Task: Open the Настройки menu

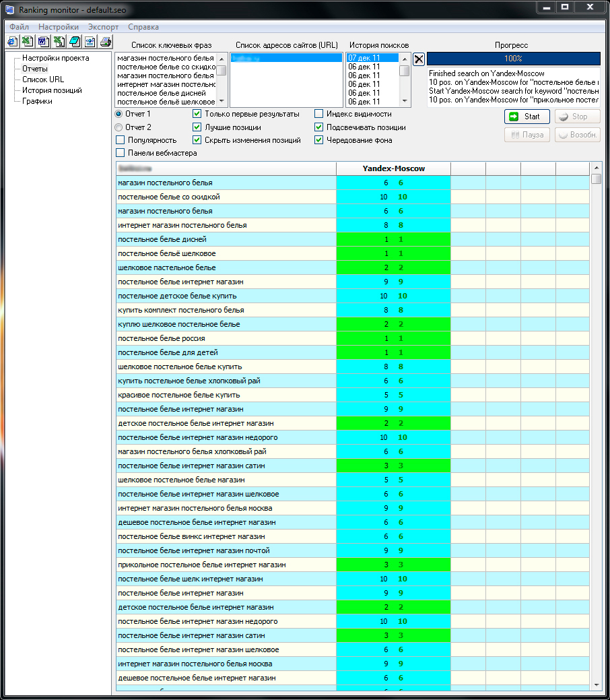Action: (59, 27)
